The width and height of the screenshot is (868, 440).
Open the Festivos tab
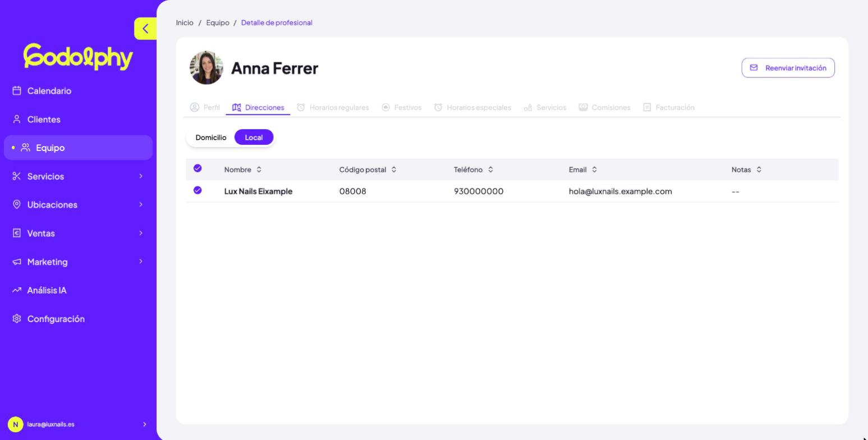click(401, 107)
